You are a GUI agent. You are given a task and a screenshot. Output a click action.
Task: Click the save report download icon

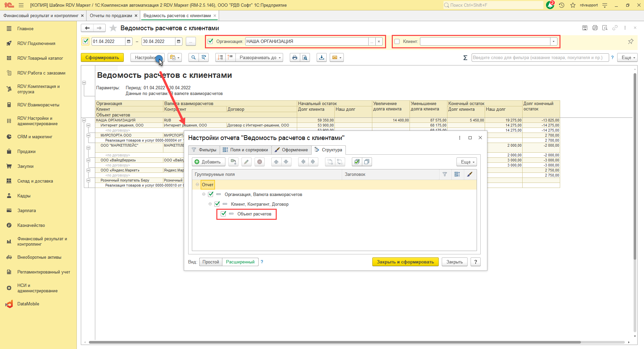[322, 58]
